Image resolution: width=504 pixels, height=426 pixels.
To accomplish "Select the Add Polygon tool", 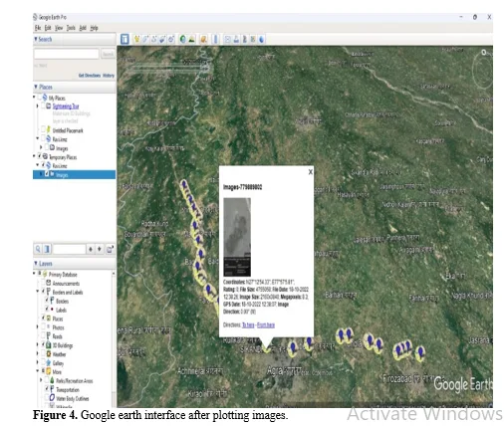I will point(145,39).
